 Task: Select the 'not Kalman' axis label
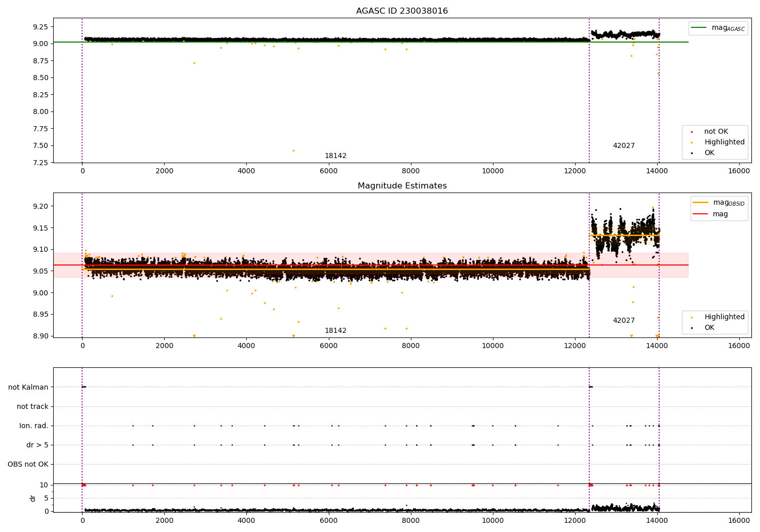(x=28, y=388)
